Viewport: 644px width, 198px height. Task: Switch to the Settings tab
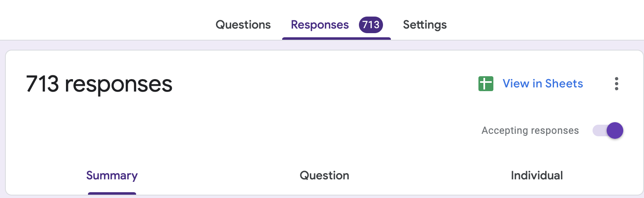[424, 25]
